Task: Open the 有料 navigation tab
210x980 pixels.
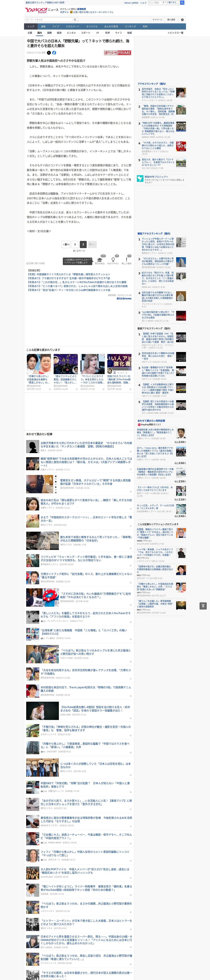Action: (x=145, y=27)
